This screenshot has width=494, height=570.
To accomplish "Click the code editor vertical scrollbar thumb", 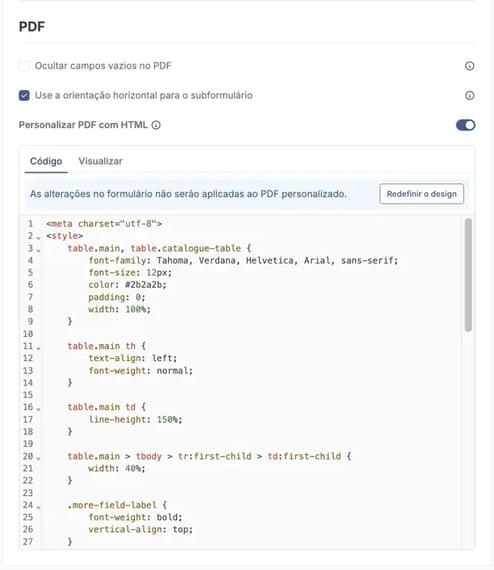I will coord(468,275).
